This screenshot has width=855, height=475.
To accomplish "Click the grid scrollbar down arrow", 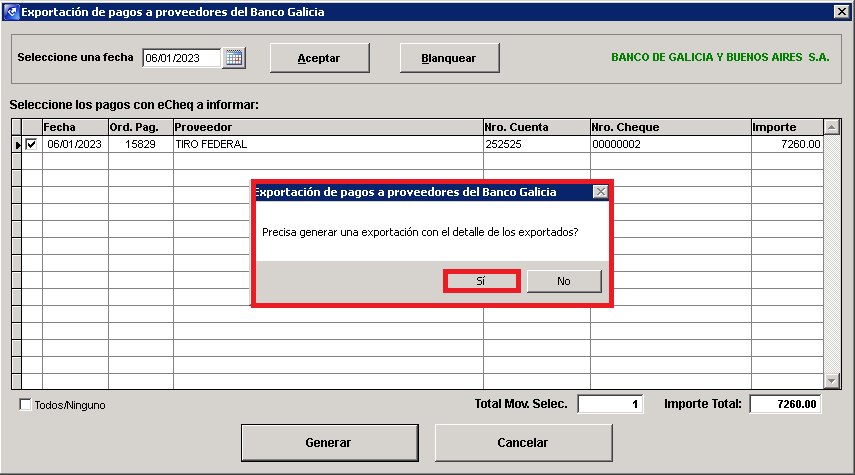I will (832, 381).
